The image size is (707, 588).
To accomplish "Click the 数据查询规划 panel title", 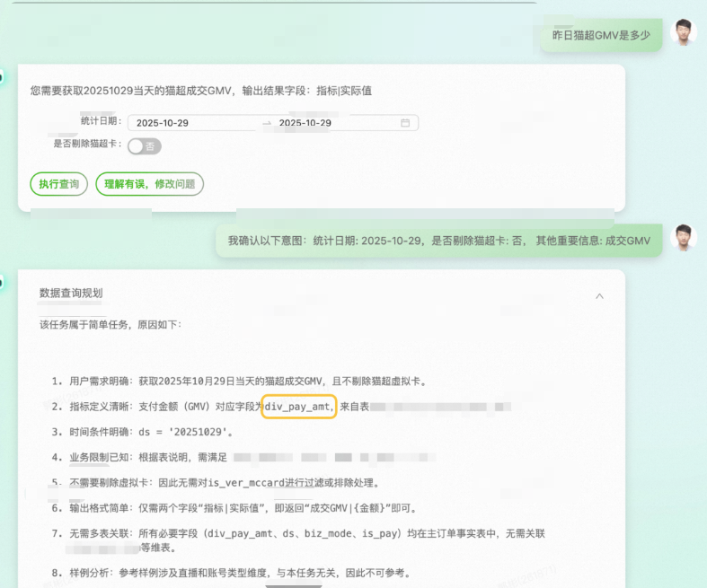I will [76, 294].
